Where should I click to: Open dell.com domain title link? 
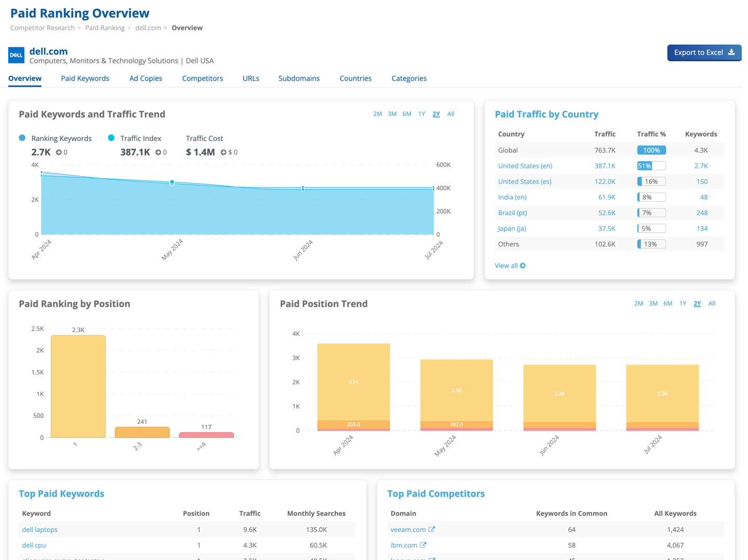tap(49, 51)
